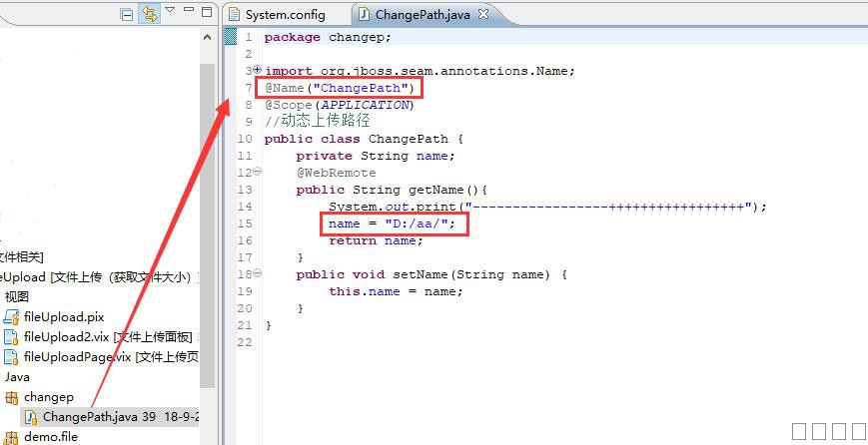Open the explorer View Menu dropdown arrow
Screen dimensions: 868x445
(x=170, y=11)
